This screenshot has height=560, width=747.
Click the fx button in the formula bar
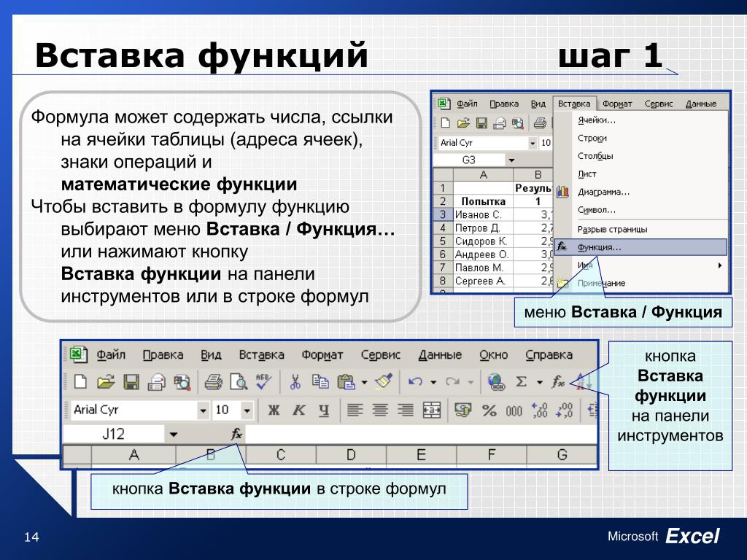pyautogui.click(x=236, y=434)
